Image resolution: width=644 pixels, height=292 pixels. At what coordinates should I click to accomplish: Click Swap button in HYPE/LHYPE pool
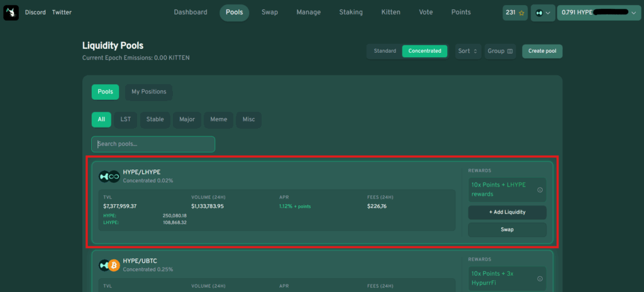508,230
